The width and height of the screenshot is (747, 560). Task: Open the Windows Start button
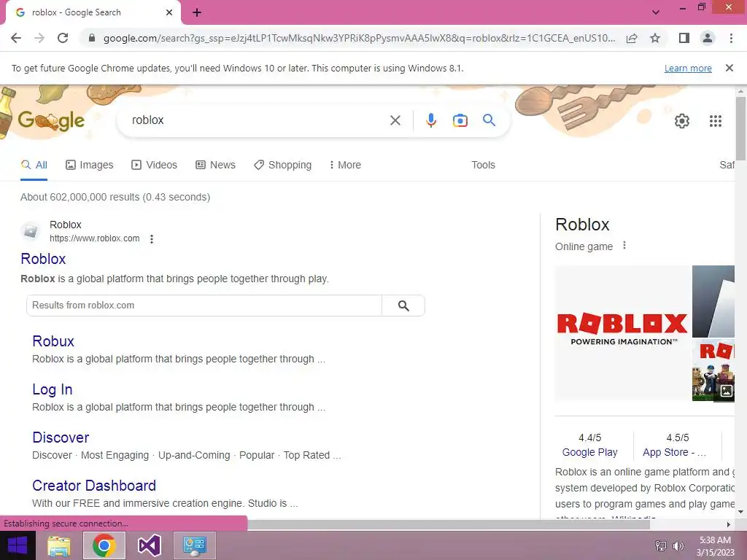pos(18,545)
